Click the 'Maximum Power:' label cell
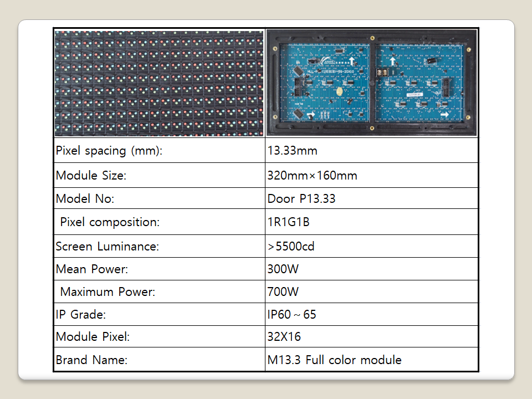 point(108,292)
